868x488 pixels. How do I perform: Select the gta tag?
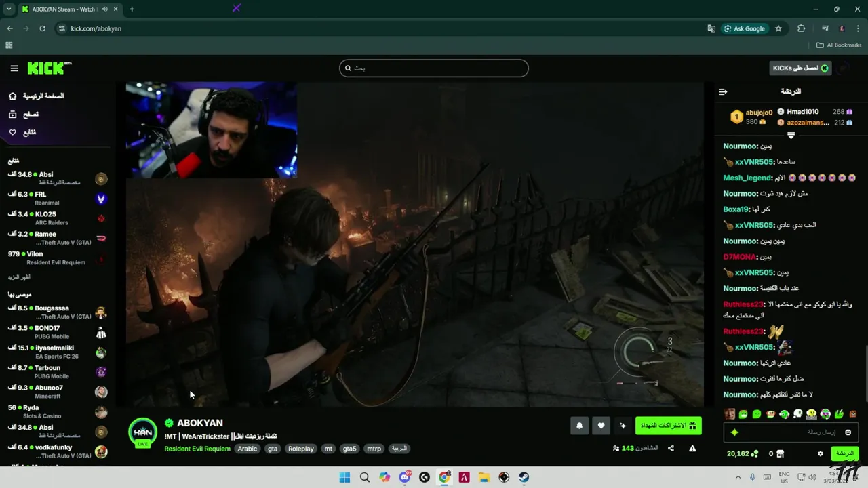[x=273, y=449]
